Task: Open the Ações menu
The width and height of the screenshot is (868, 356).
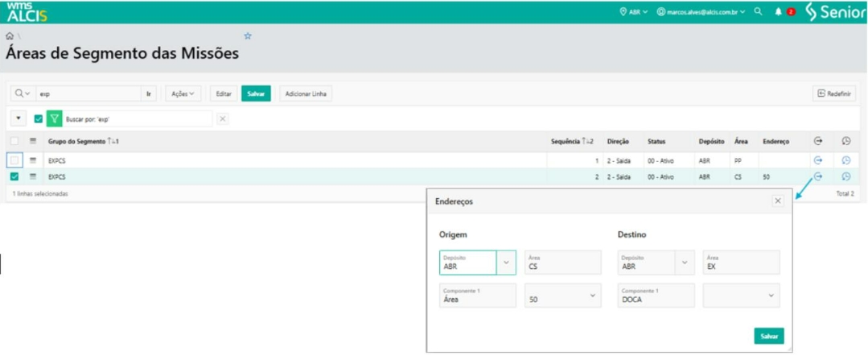Action: tap(183, 93)
